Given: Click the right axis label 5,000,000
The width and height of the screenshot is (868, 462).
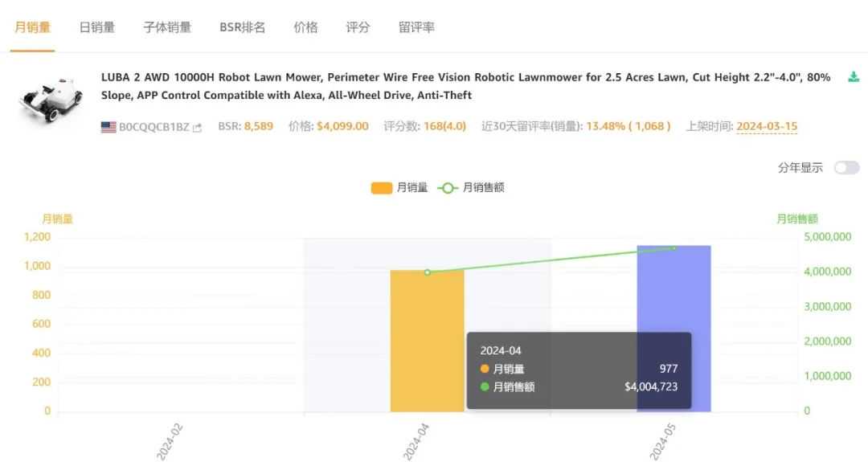Looking at the screenshot, I should click(828, 237).
